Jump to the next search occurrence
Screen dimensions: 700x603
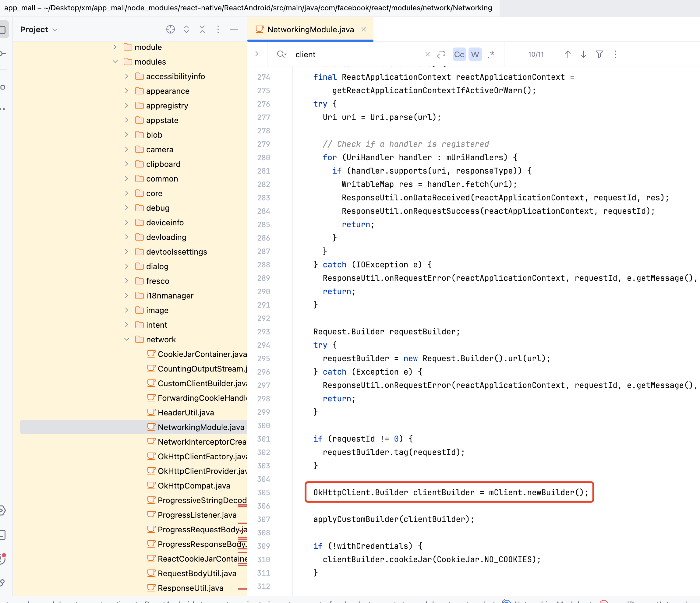[x=583, y=55]
